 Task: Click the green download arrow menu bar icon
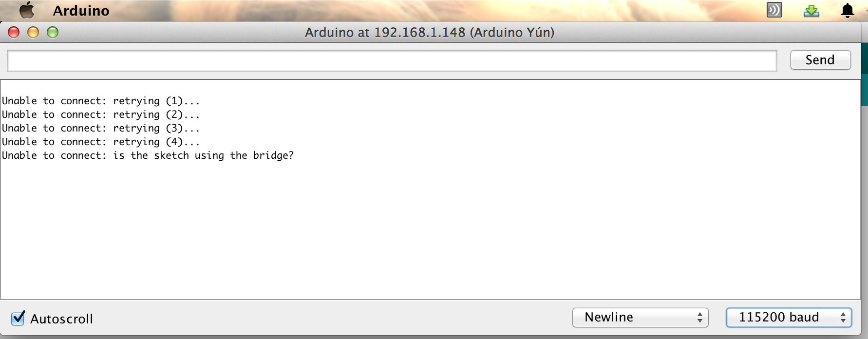tap(811, 10)
